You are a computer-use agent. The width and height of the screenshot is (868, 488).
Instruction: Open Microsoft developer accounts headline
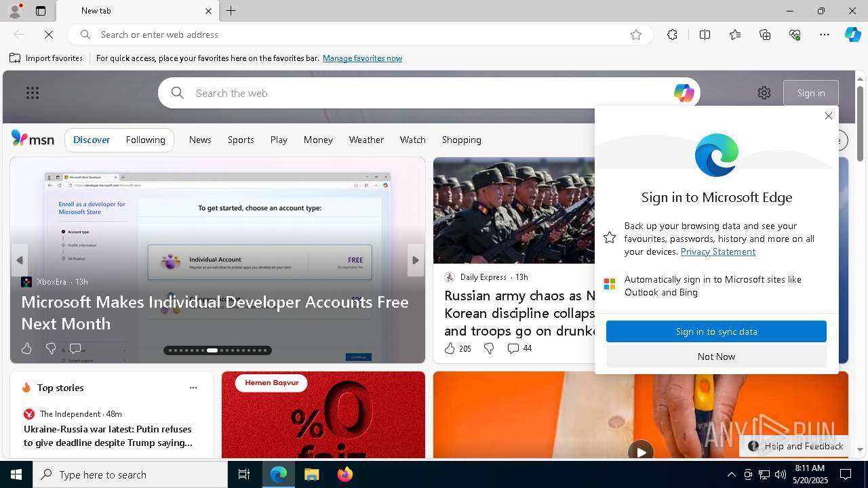pyautogui.click(x=215, y=312)
